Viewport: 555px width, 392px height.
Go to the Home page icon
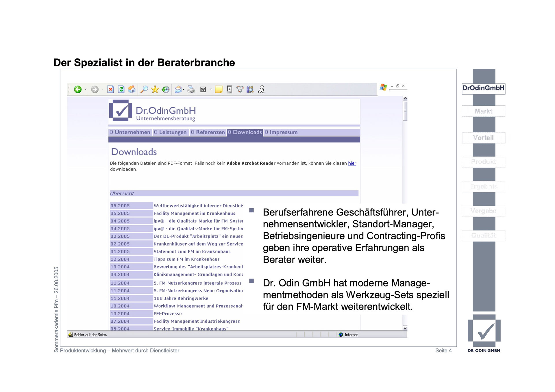132,90
